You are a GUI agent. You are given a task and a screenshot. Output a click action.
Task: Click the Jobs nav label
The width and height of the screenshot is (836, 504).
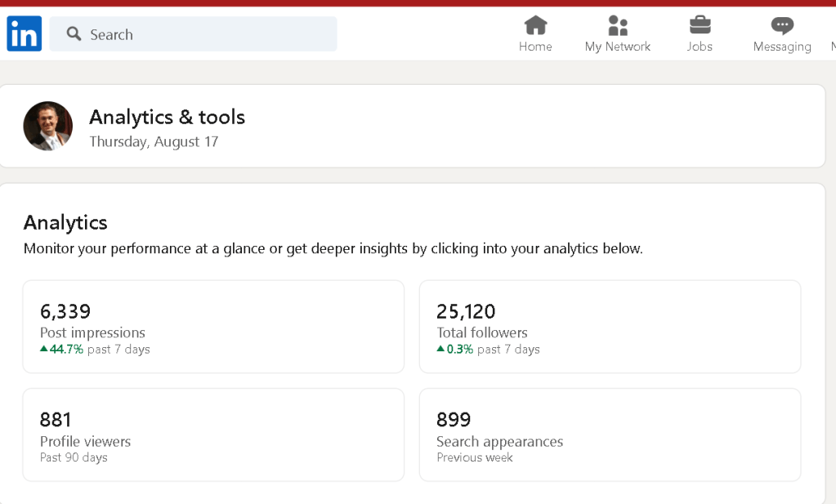(x=700, y=47)
